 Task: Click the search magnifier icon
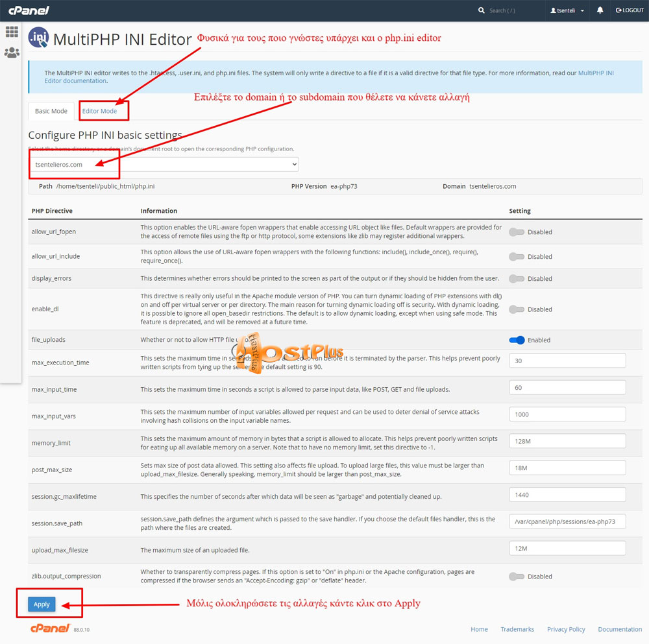[481, 10]
